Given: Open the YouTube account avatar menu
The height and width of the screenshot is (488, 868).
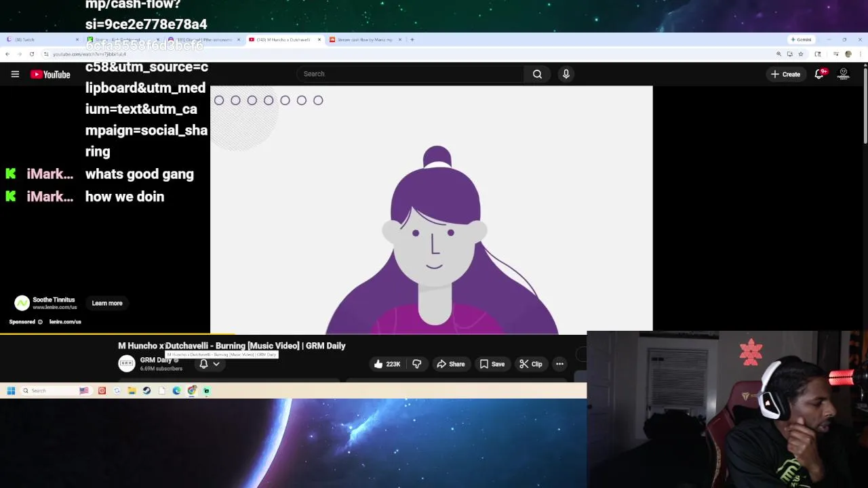Looking at the screenshot, I should [x=844, y=74].
